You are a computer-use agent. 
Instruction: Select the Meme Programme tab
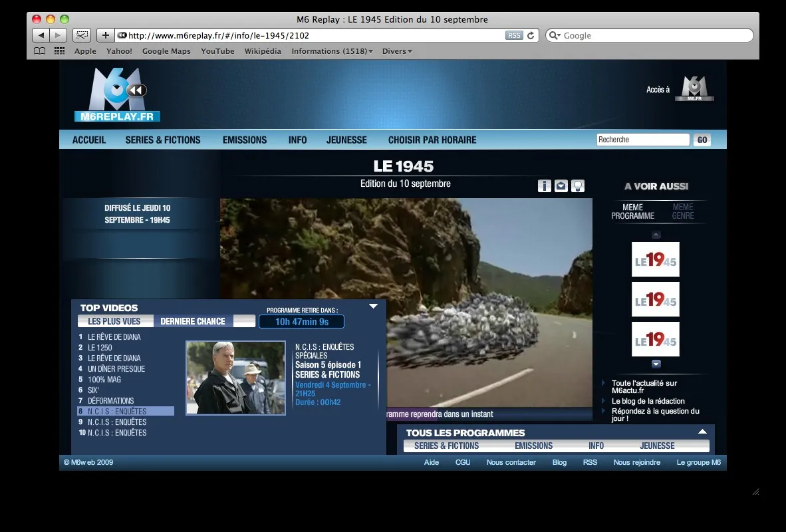632,211
